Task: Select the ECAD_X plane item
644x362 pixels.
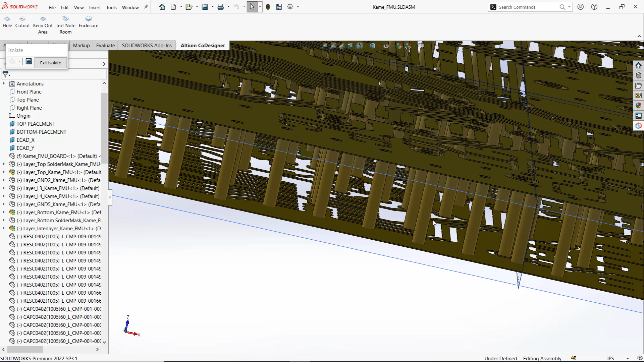Action: pos(25,140)
